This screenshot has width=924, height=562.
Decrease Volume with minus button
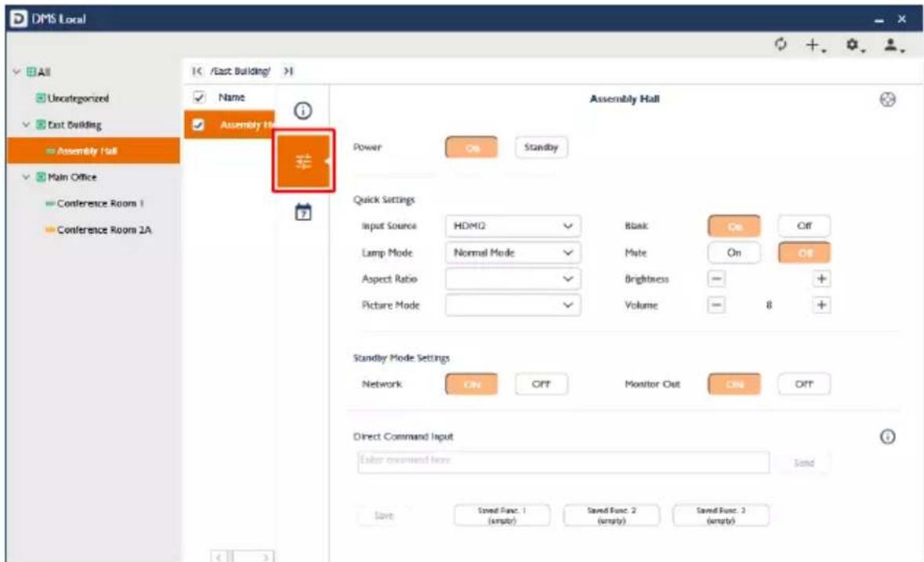716,305
